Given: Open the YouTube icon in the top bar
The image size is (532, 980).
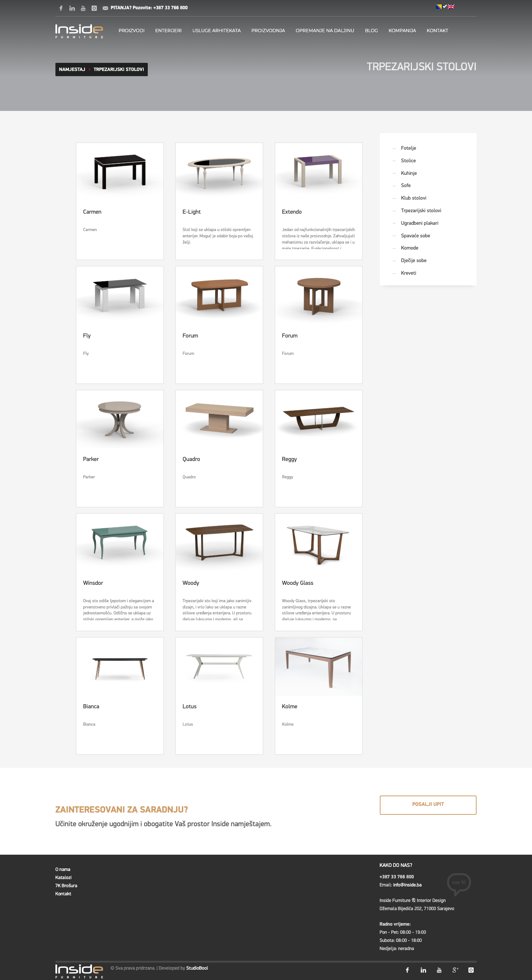Looking at the screenshot, I should point(83,8).
